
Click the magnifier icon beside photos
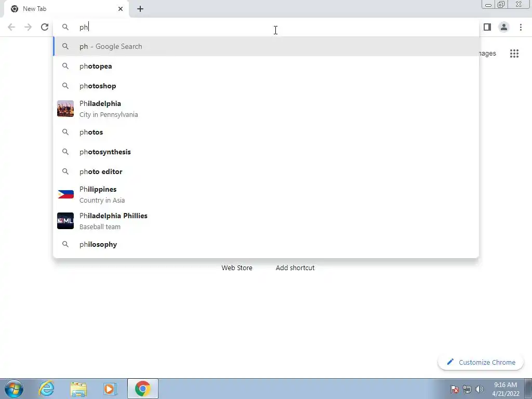point(65,132)
